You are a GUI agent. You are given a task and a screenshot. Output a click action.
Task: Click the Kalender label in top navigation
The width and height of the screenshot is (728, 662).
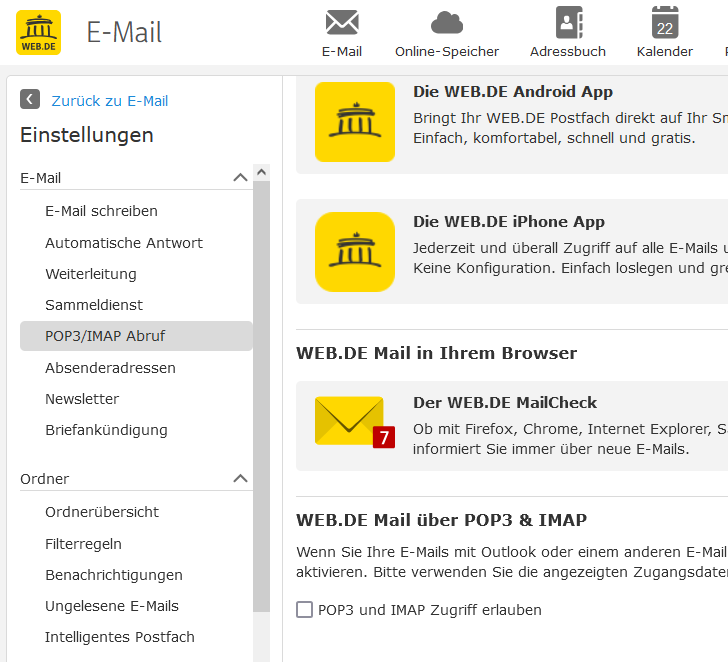click(665, 52)
